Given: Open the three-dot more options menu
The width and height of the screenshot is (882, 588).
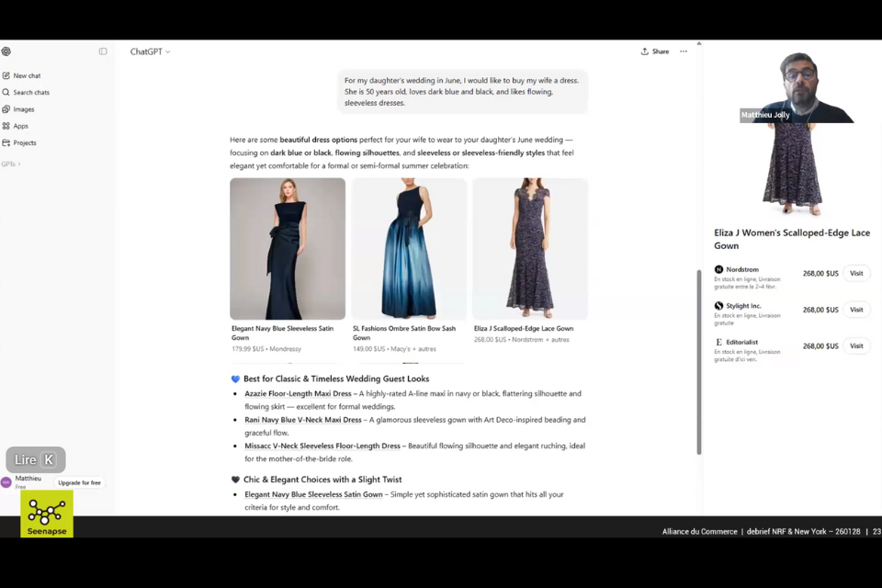Looking at the screenshot, I should click(x=684, y=51).
